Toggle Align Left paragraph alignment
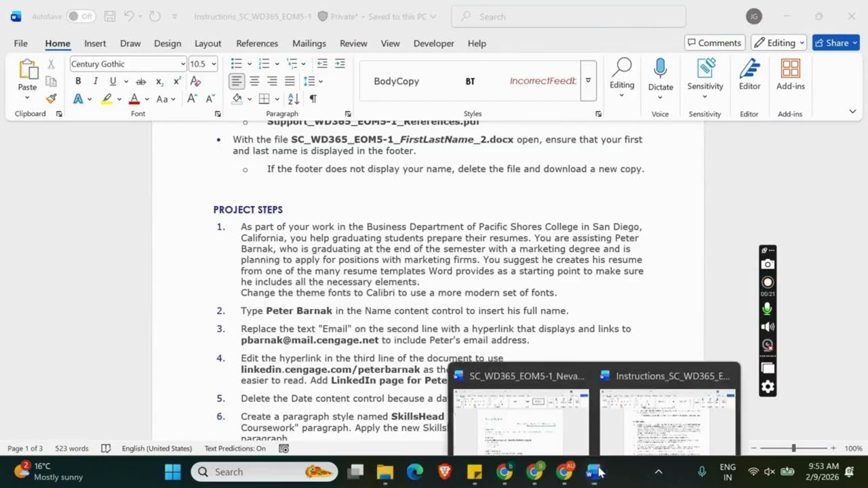This screenshot has height=488, width=868. tap(236, 81)
